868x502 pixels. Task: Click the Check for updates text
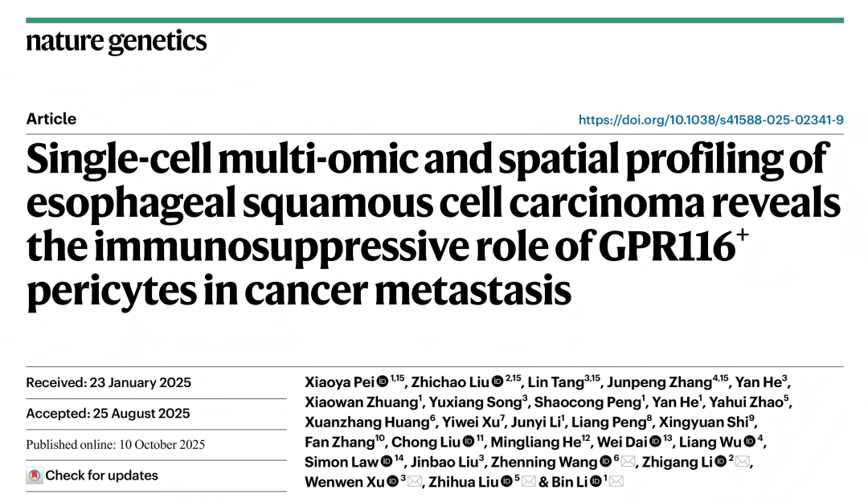point(101,475)
